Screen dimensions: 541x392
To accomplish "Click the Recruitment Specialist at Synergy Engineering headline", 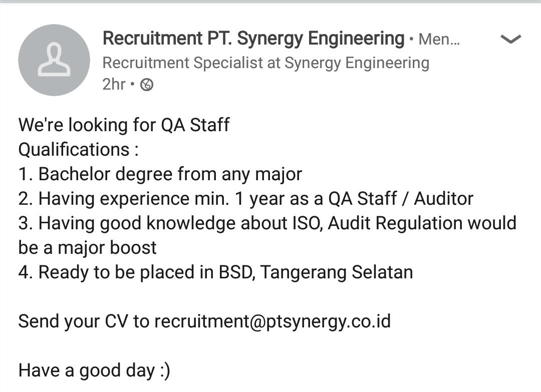I will point(265,63).
